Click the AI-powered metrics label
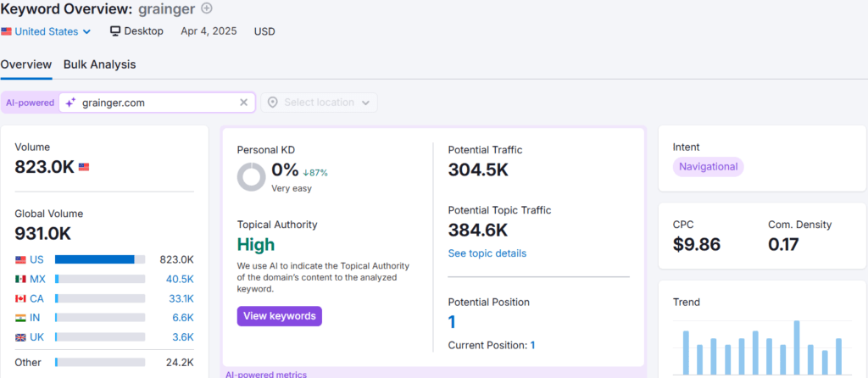Image resolution: width=868 pixels, height=378 pixels. tap(266, 374)
